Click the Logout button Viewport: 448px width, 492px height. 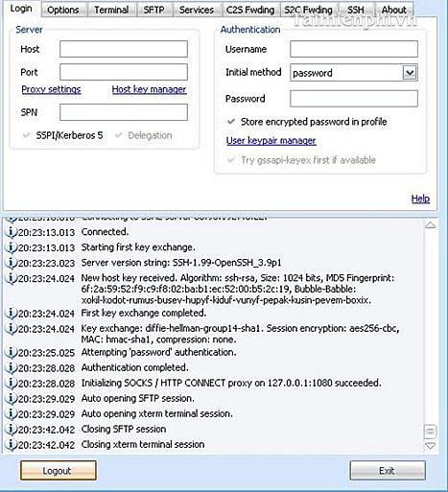click(x=59, y=470)
